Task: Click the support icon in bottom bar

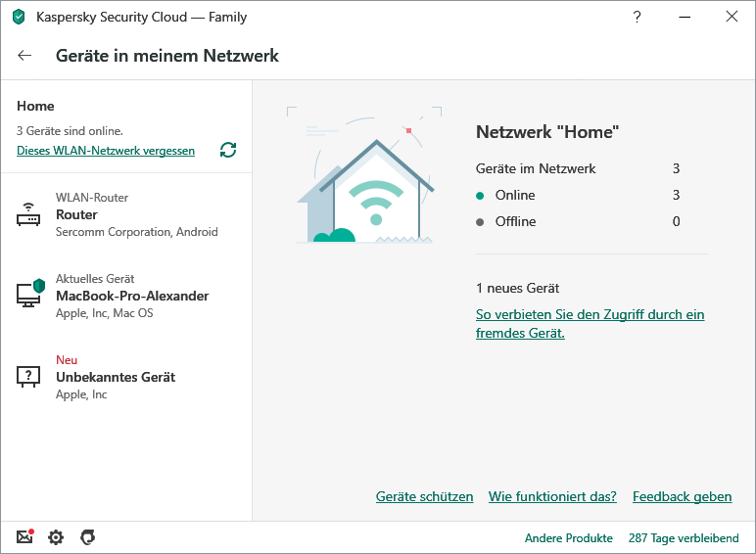Action: click(x=87, y=537)
